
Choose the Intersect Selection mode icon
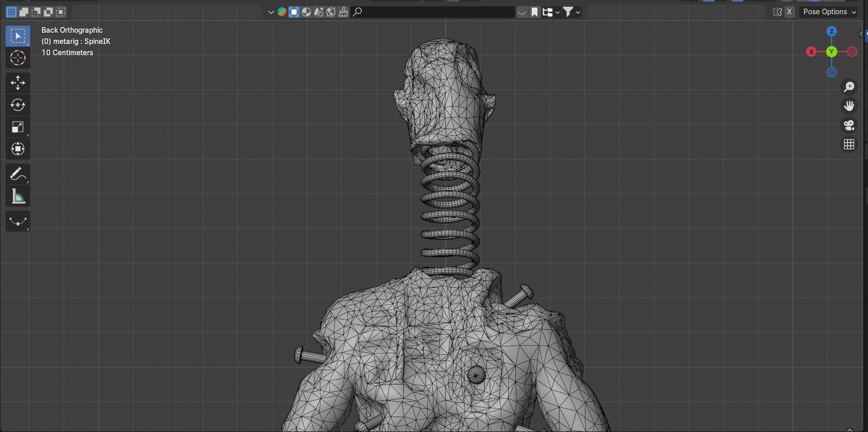pyautogui.click(x=60, y=12)
